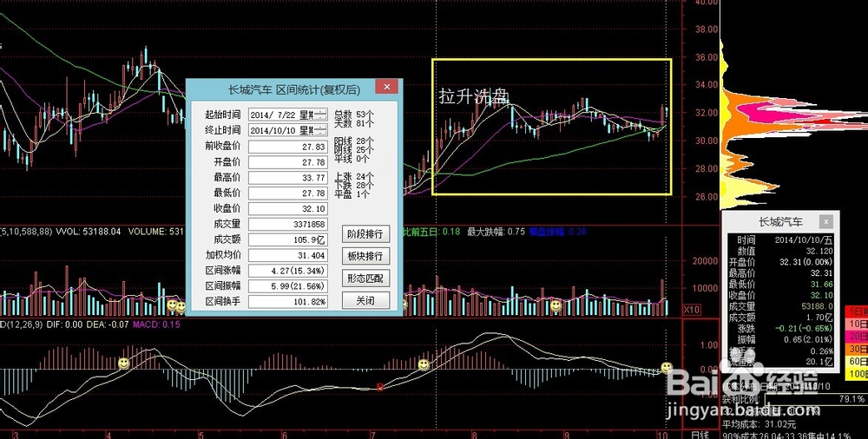
Task: Click the 振幅 value 0.65(2.01%) in the info panel
Action: coord(809,339)
